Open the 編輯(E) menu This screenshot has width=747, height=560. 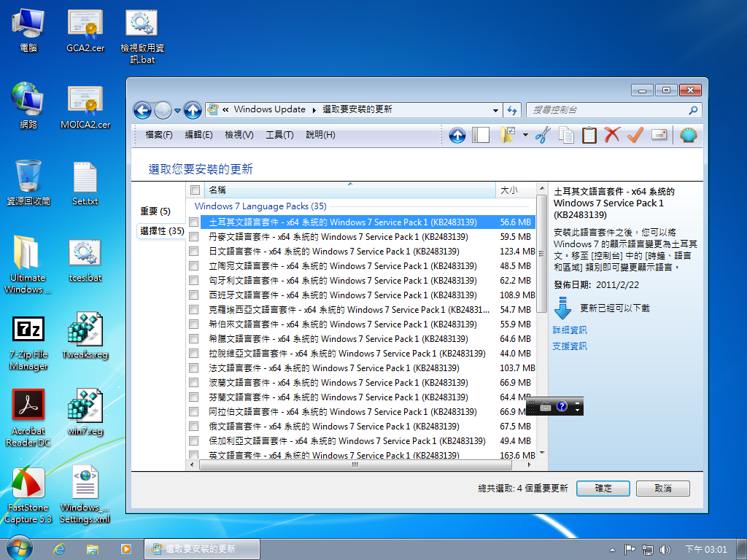click(x=198, y=135)
